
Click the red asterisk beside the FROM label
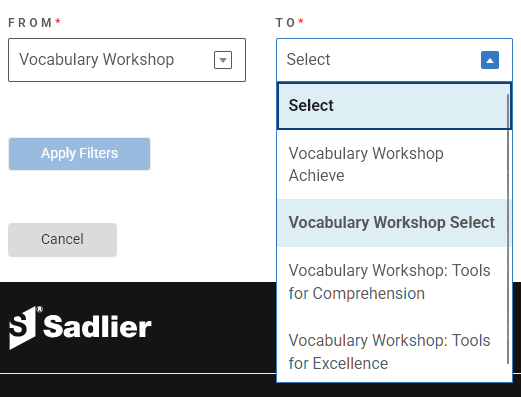point(58,21)
